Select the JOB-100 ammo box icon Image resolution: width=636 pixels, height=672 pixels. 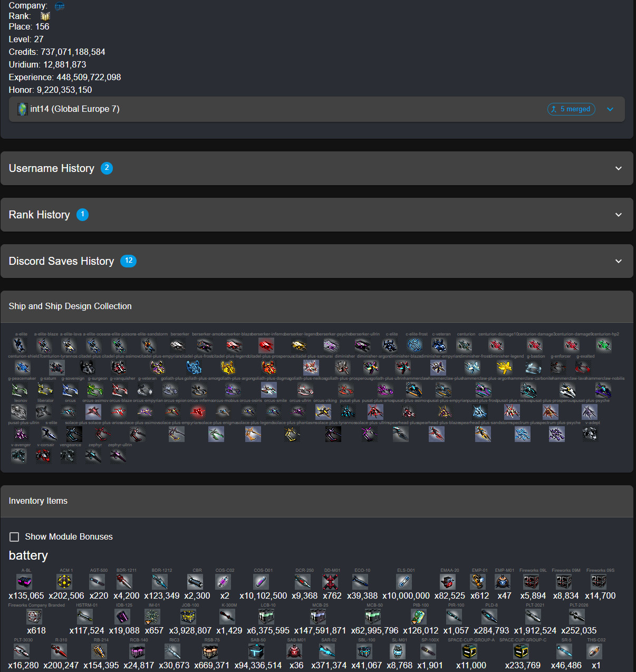pyautogui.click(x=188, y=616)
